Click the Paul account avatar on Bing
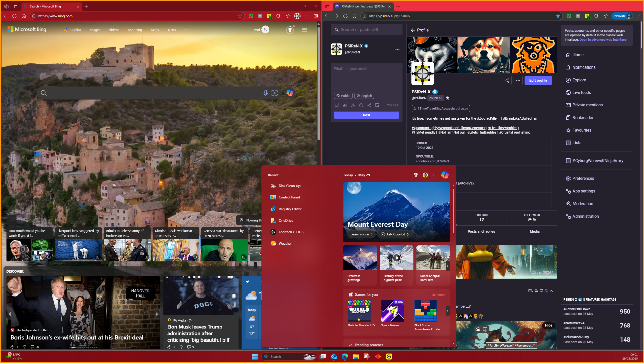Viewport: 644px width, 363px height. click(265, 30)
